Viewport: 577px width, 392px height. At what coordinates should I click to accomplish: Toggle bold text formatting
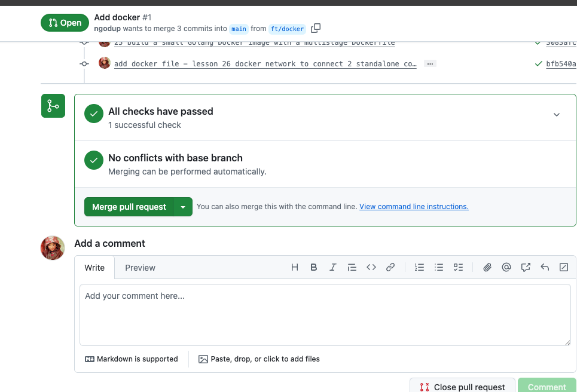click(x=313, y=268)
